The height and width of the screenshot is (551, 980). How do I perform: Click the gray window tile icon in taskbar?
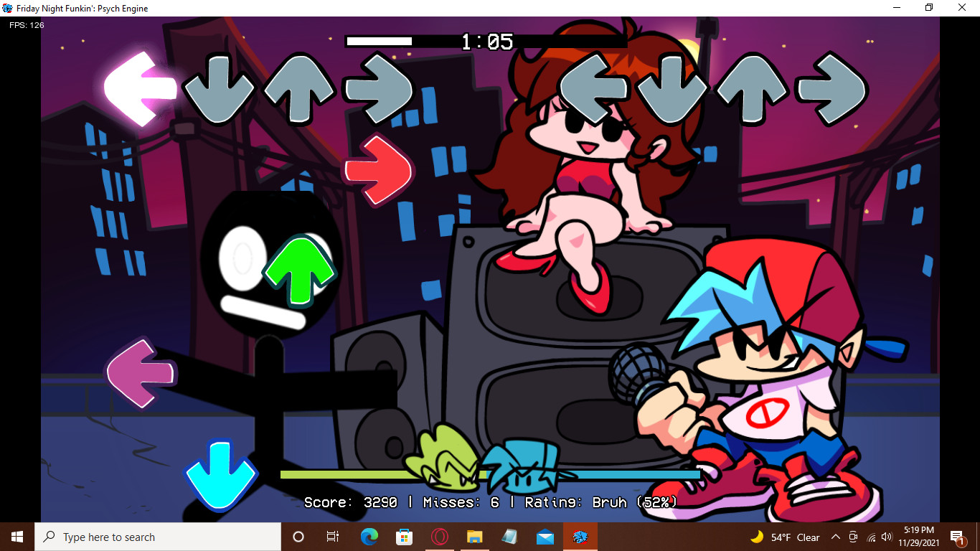pyautogui.click(x=509, y=537)
